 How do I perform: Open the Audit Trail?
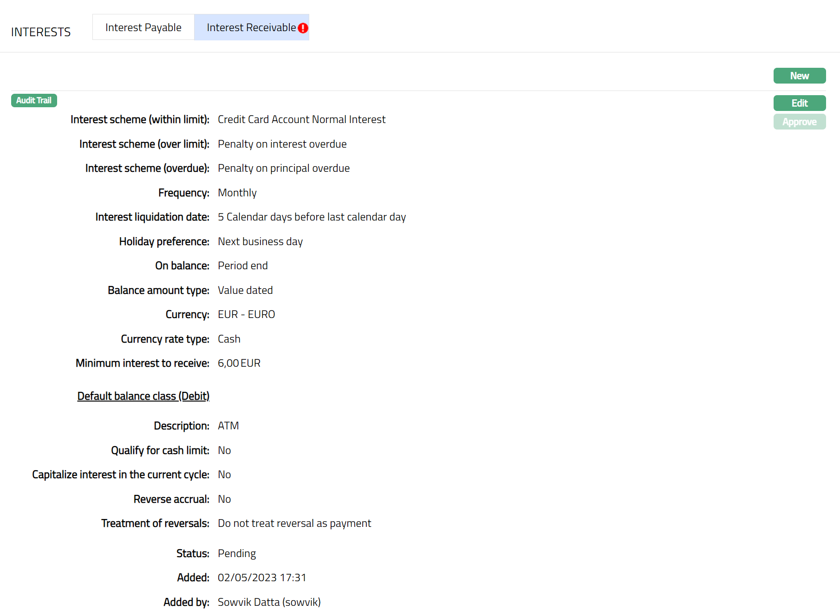coord(34,101)
